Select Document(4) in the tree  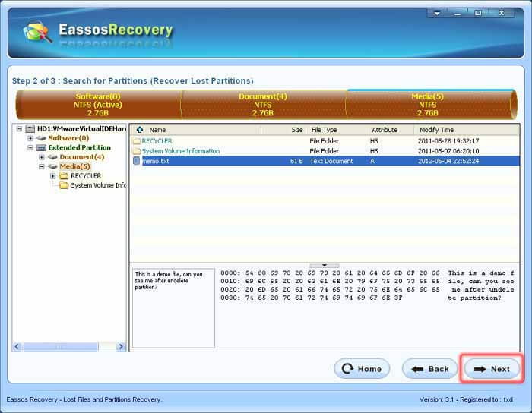coord(82,157)
